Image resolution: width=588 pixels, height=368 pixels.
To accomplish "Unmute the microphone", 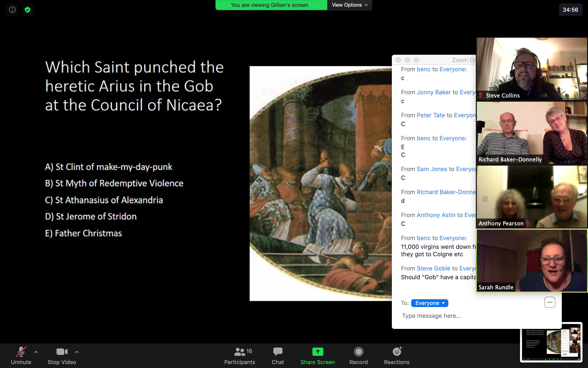I will [x=21, y=356].
